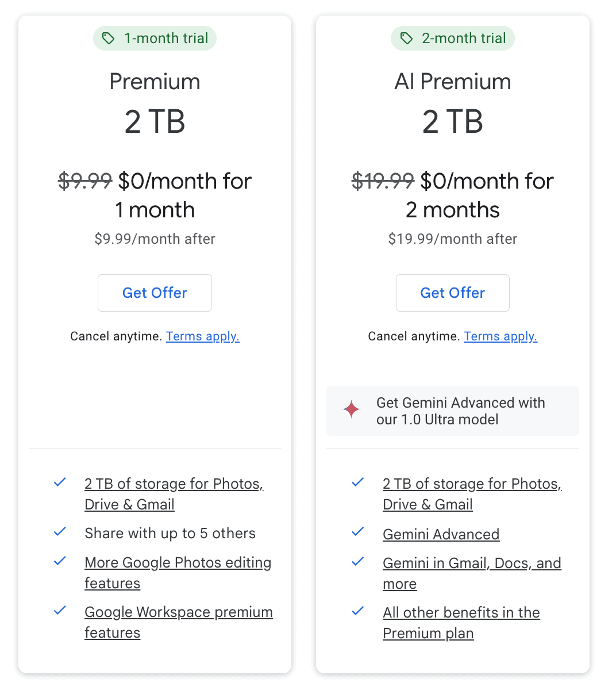Click the 1-month trial tag icon
The height and width of the screenshot is (690, 616).
coord(109,39)
